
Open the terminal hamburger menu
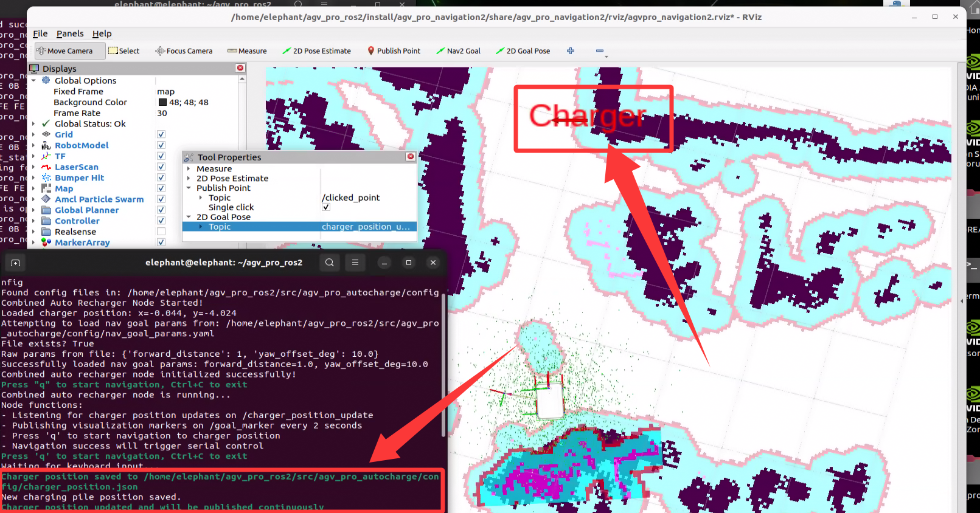pos(355,263)
